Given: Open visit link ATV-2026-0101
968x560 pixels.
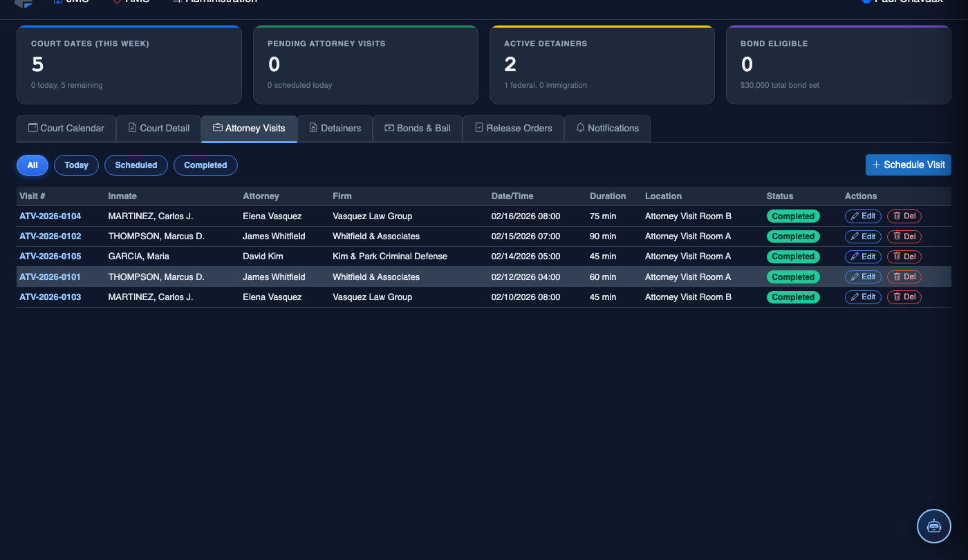Looking at the screenshot, I should (x=50, y=277).
